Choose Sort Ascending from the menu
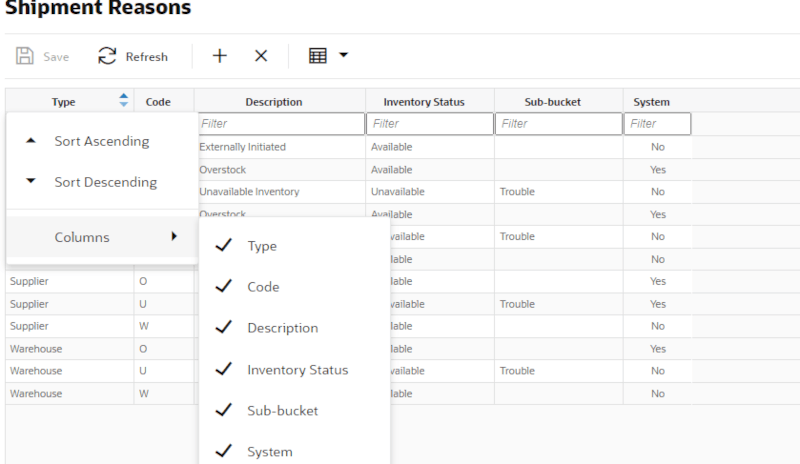The width and height of the screenshot is (800, 464). [x=102, y=141]
